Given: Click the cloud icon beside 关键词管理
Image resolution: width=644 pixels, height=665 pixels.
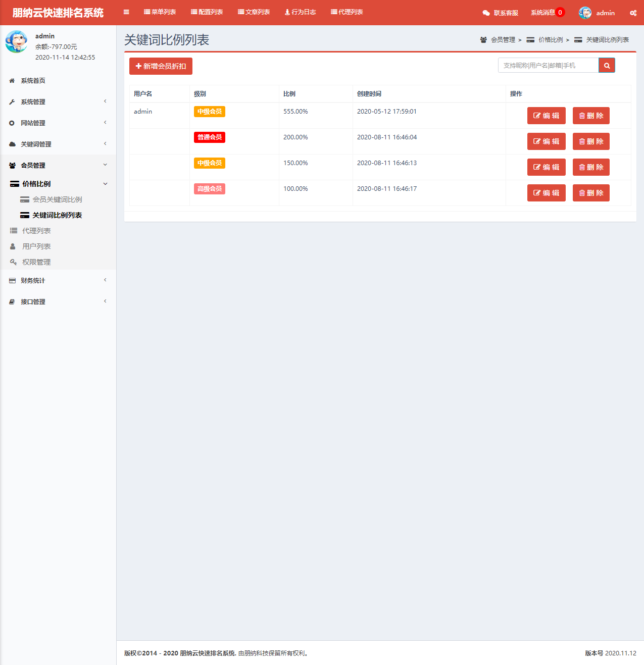Looking at the screenshot, I should coord(12,144).
